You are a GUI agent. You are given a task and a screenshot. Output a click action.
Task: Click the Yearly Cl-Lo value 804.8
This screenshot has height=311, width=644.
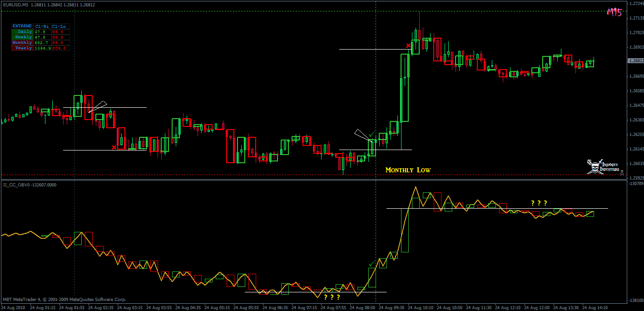tap(59, 48)
